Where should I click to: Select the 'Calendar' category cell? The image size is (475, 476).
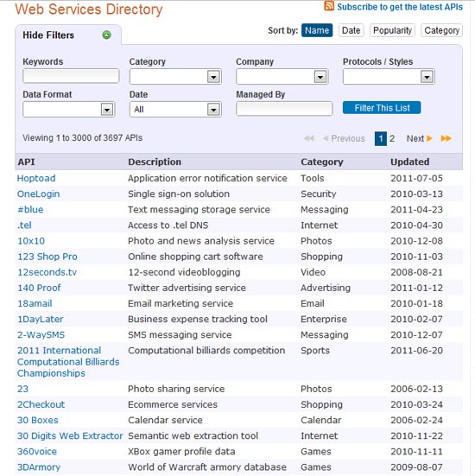320,420
